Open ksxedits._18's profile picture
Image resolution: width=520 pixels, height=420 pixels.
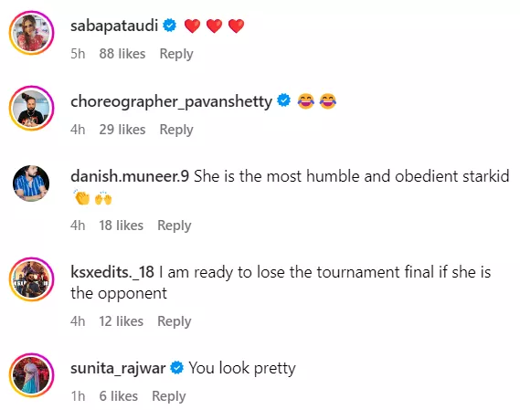(31, 279)
